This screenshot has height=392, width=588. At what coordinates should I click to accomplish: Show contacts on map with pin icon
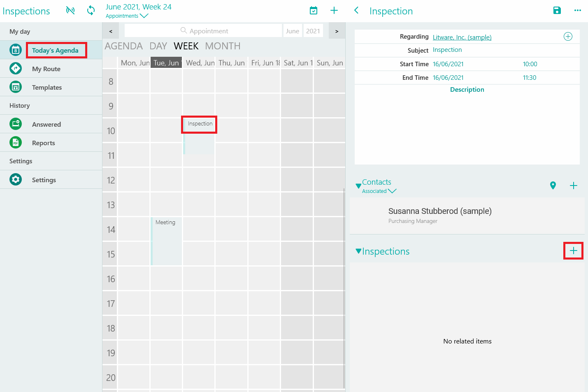click(553, 186)
